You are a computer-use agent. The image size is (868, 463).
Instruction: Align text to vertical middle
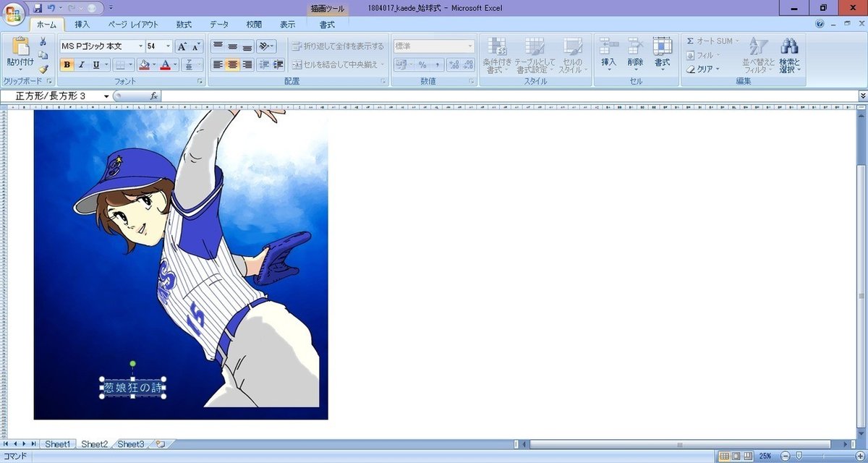point(233,46)
